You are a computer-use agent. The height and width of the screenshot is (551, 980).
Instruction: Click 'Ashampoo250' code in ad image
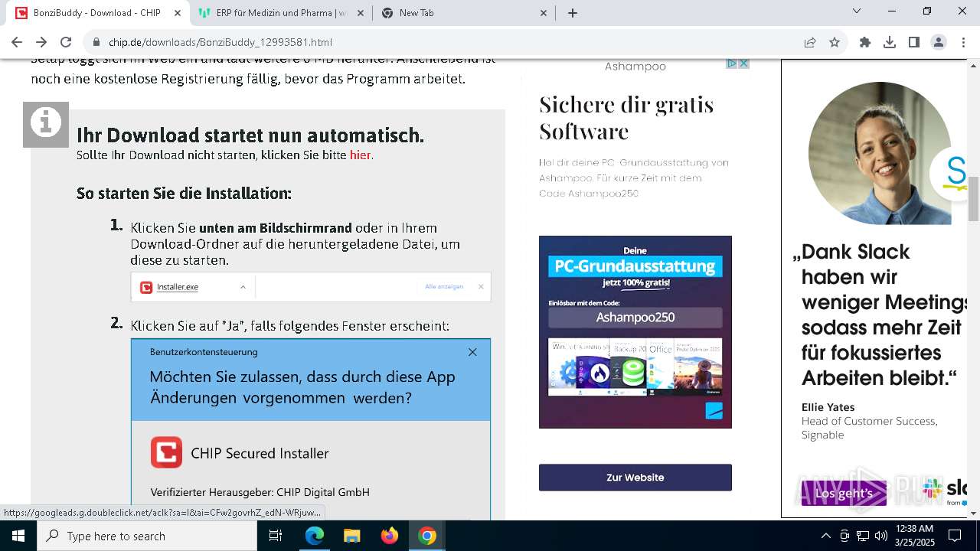point(635,317)
